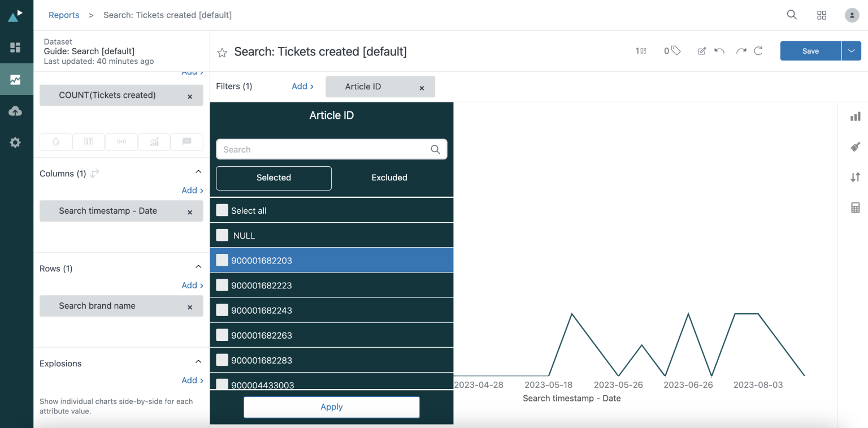Open the sort arrows icon in right rail
Image resolution: width=868 pixels, height=428 pixels.
point(856,177)
